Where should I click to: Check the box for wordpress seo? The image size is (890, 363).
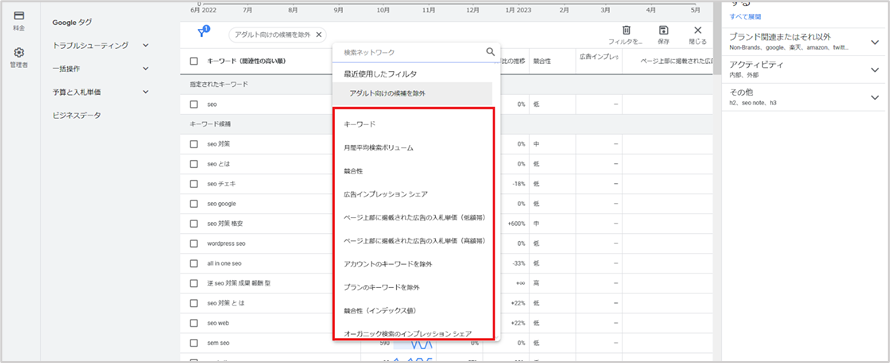(194, 243)
